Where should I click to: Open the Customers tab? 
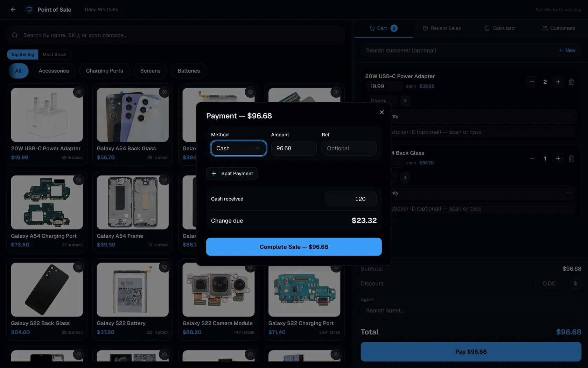pos(559,28)
